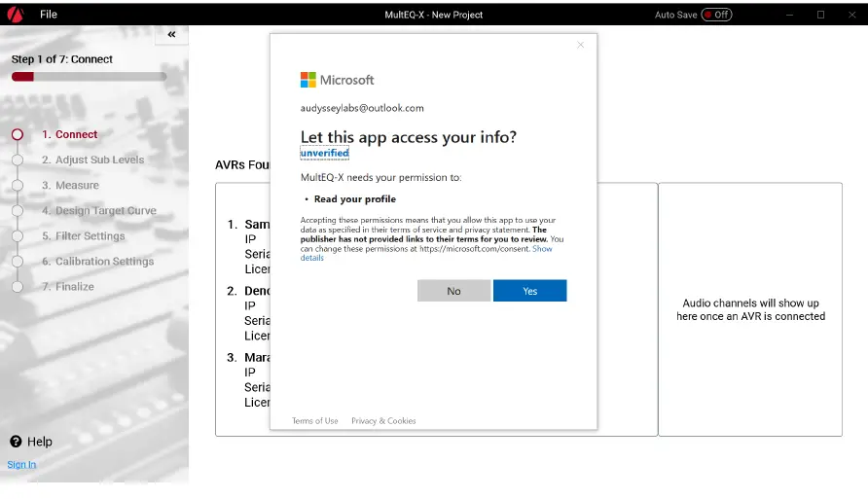
Task: Open Terms of Use link
Action: tap(315, 421)
